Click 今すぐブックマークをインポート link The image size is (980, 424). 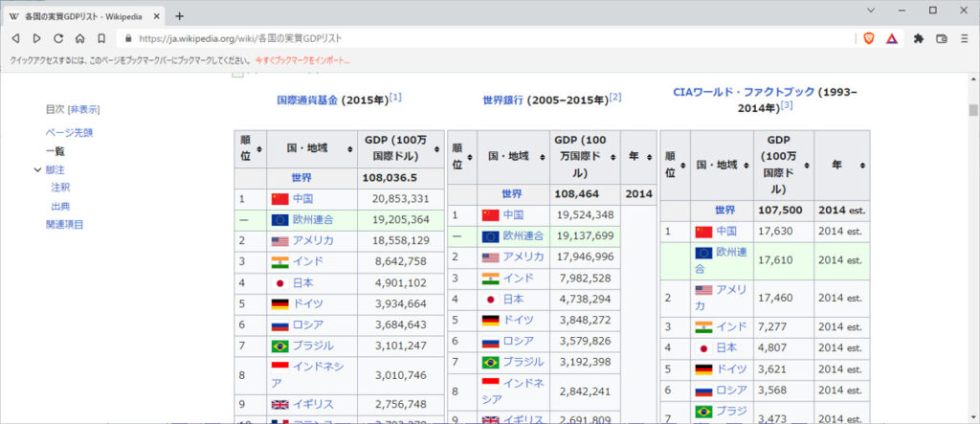tap(301, 60)
